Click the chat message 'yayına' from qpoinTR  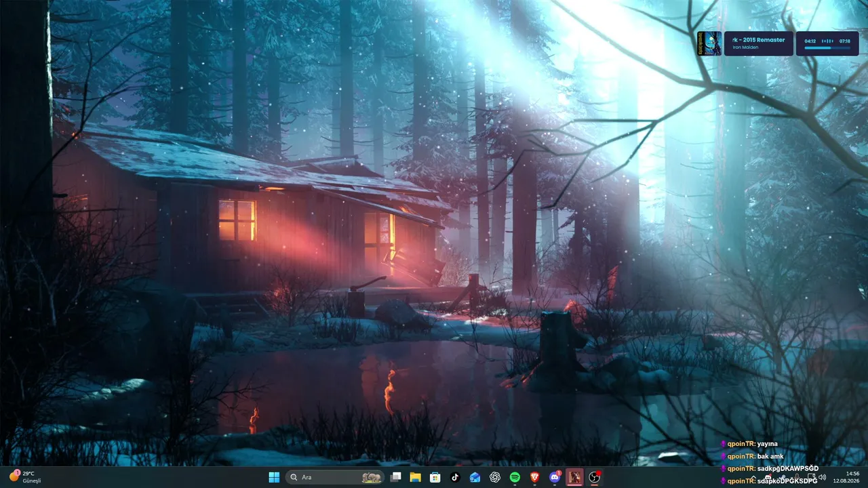pos(768,444)
